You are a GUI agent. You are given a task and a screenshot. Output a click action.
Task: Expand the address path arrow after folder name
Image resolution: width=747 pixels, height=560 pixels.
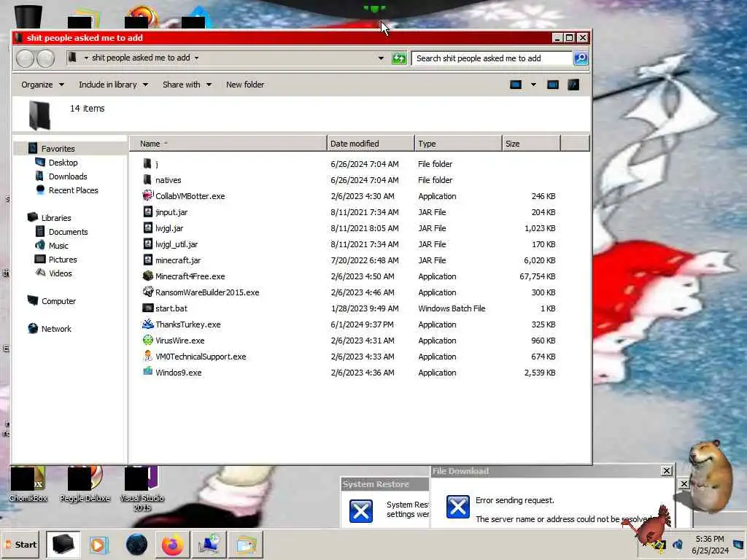tap(196, 58)
